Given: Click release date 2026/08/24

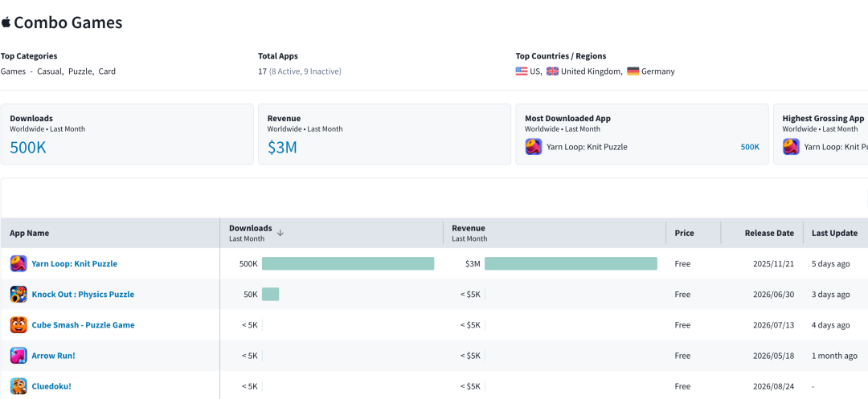Looking at the screenshot, I should tap(773, 385).
